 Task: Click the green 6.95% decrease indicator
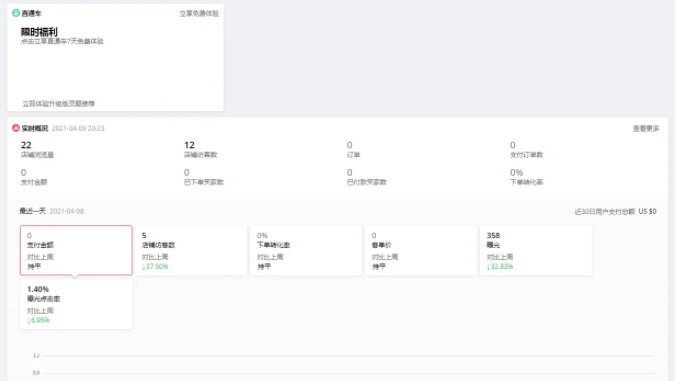point(38,320)
